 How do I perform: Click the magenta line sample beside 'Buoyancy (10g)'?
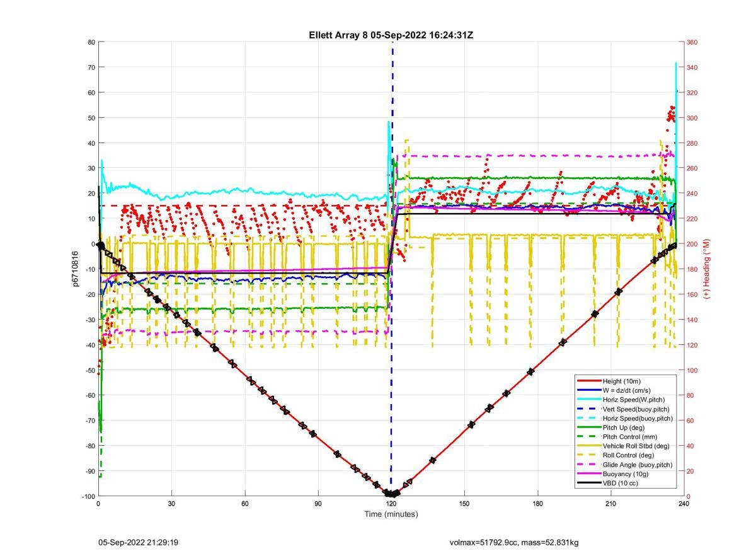tap(588, 474)
